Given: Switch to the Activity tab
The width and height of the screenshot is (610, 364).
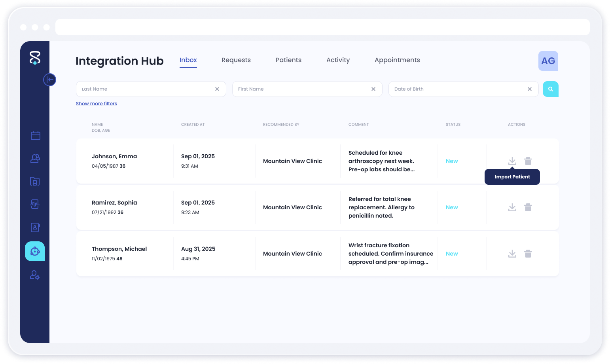Looking at the screenshot, I should [338, 60].
